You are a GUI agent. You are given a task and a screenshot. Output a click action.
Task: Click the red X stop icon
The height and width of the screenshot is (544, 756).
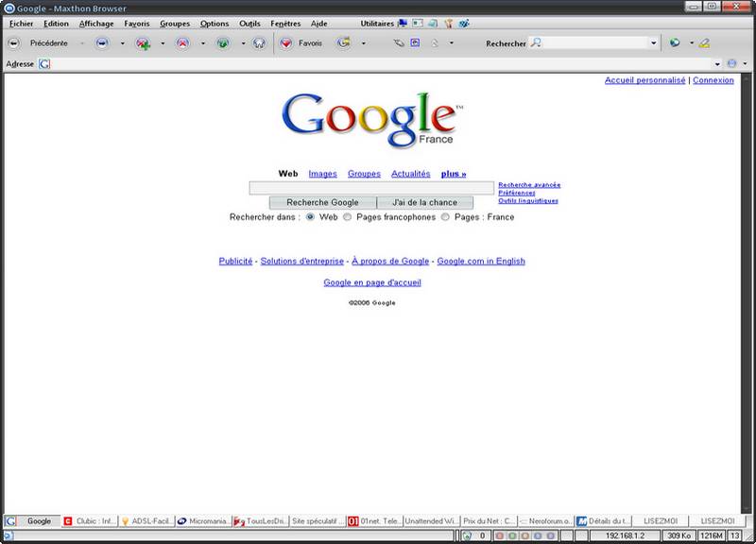coord(182,43)
